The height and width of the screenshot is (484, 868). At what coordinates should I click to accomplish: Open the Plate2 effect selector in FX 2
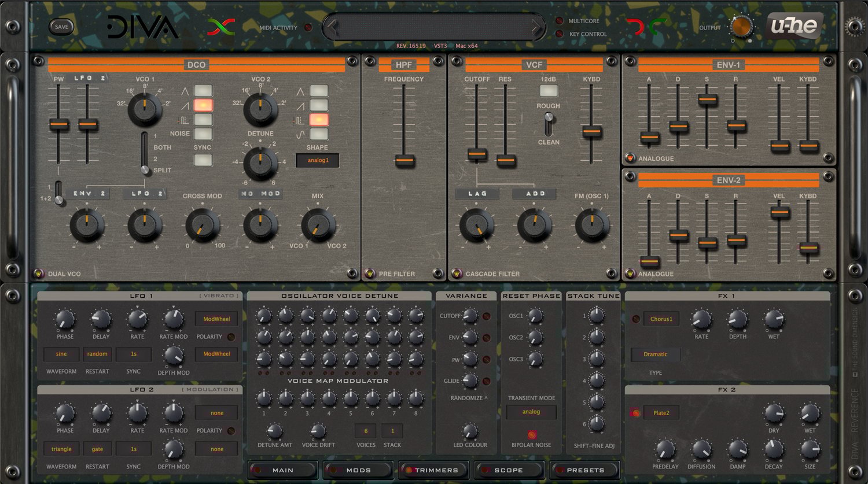661,413
